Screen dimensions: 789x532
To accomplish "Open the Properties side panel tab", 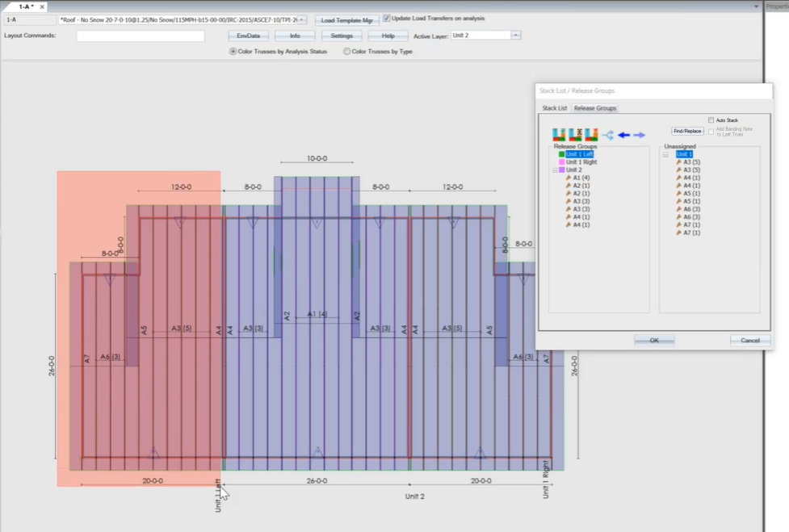I will tap(778, 6).
